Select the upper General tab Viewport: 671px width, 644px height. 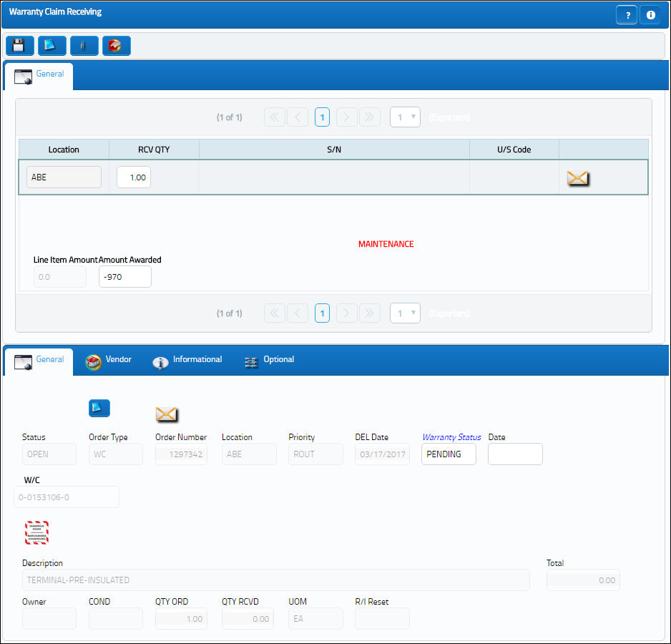pyautogui.click(x=39, y=76)
